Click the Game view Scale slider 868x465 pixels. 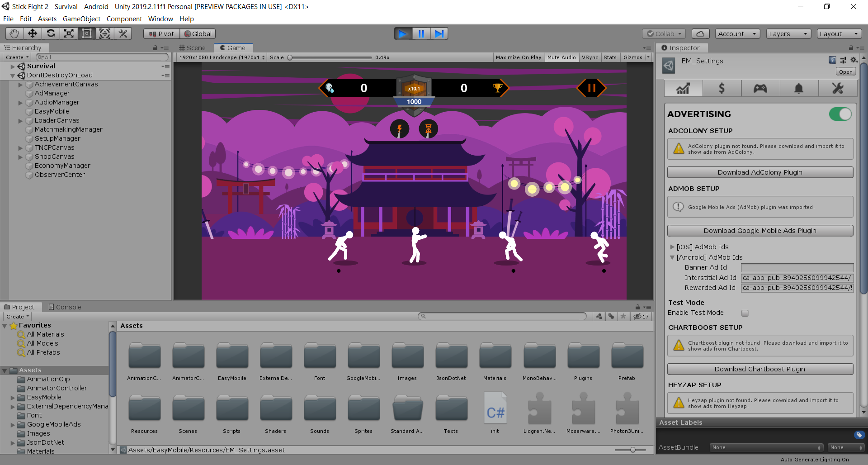click(330, 57)
